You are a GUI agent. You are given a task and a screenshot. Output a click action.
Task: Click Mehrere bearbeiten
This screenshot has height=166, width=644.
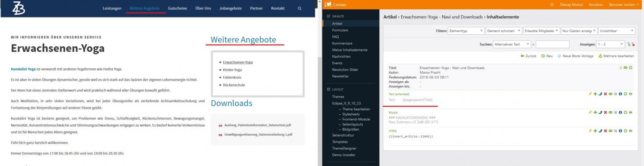point(616,56)
